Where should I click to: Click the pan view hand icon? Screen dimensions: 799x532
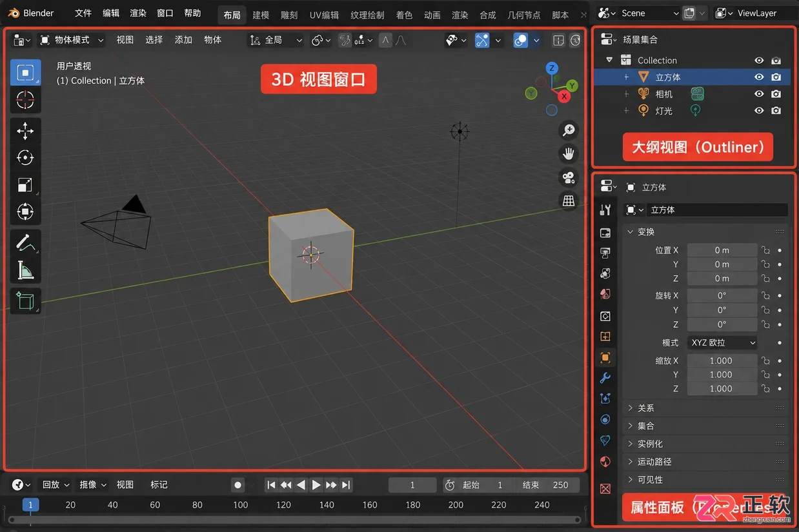[569, 153]
